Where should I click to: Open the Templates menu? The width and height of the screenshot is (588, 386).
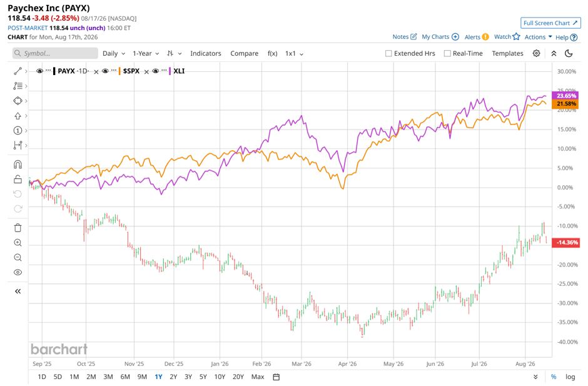coord(507,53)
